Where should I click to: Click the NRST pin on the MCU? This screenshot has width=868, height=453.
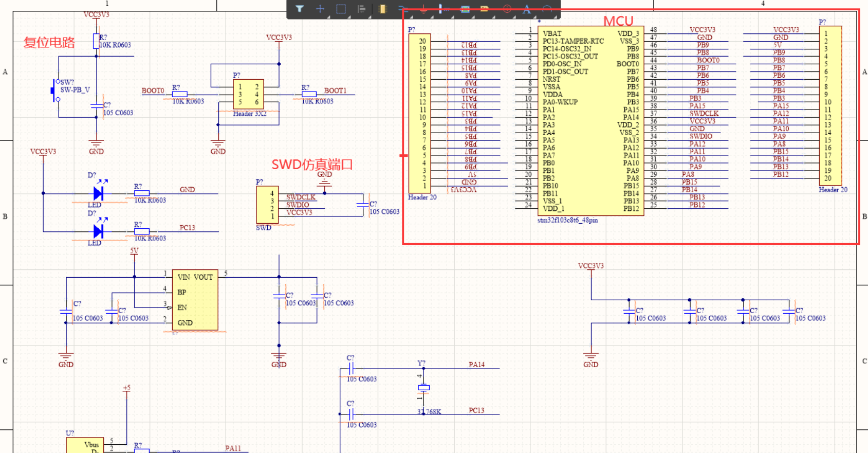551,79
